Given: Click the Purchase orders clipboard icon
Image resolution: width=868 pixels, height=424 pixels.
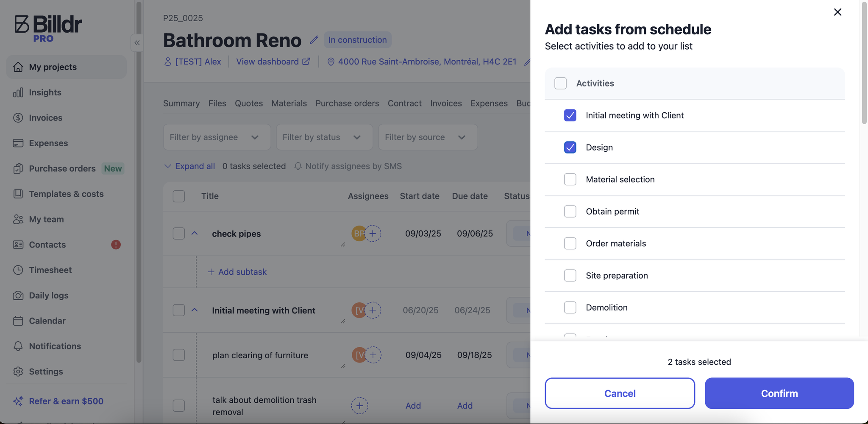Looking at the screenshot, I should [18, 169].
